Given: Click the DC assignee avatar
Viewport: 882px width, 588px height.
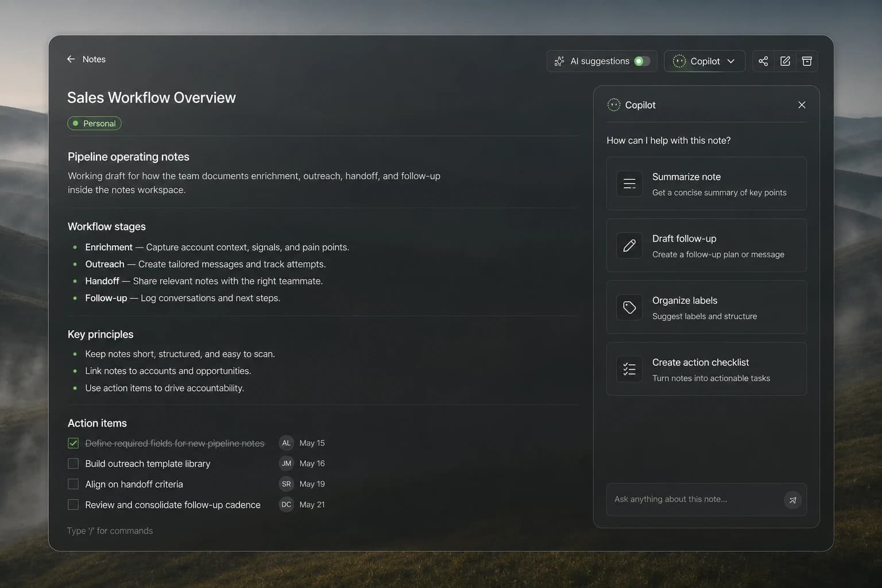Looking at the screenshot, I should 286,505.
